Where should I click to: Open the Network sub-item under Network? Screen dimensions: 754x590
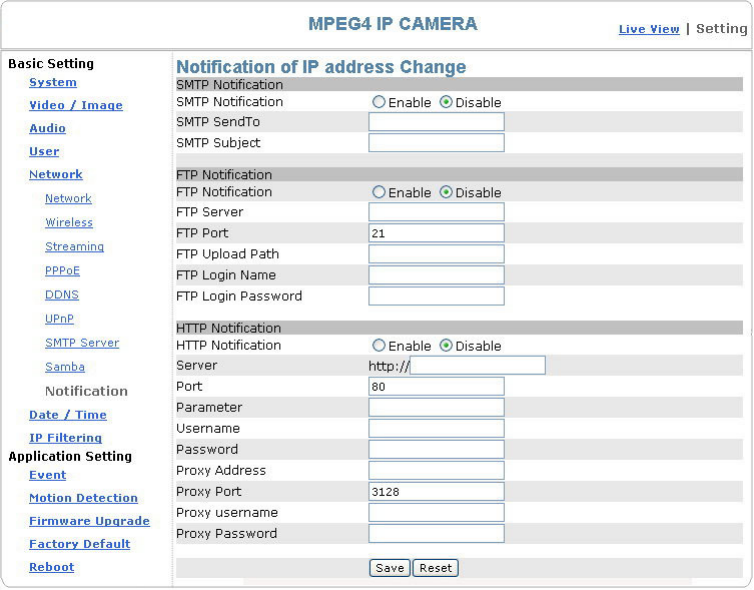click(68, 199)
